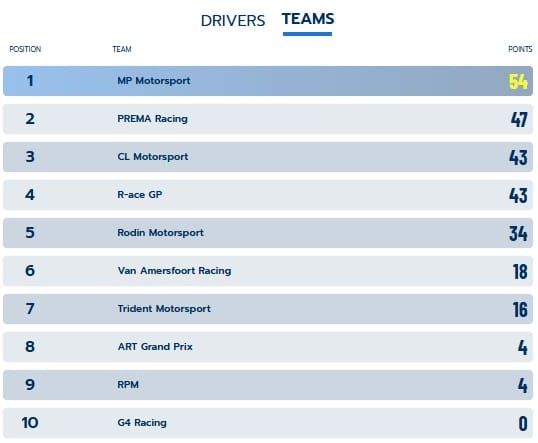
Task: Click CL Motorsport's 43 points value
Action: tap(518, 158)
